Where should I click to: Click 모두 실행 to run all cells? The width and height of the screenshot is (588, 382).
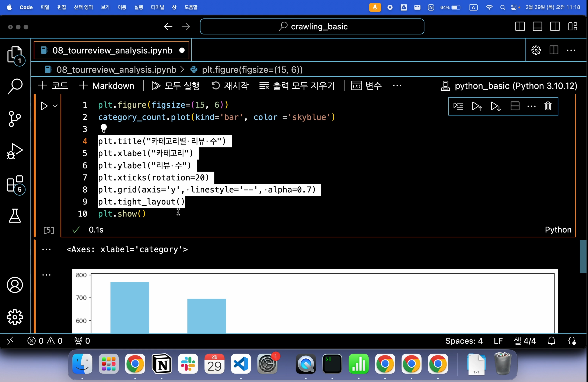[175, 86]
